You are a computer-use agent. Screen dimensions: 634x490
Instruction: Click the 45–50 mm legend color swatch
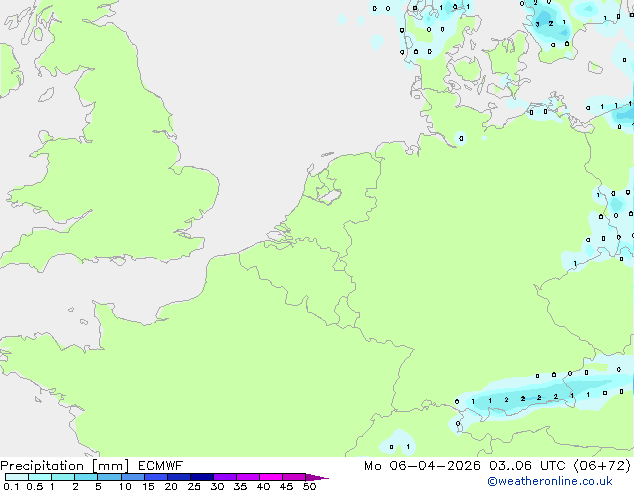coord(294,477)
